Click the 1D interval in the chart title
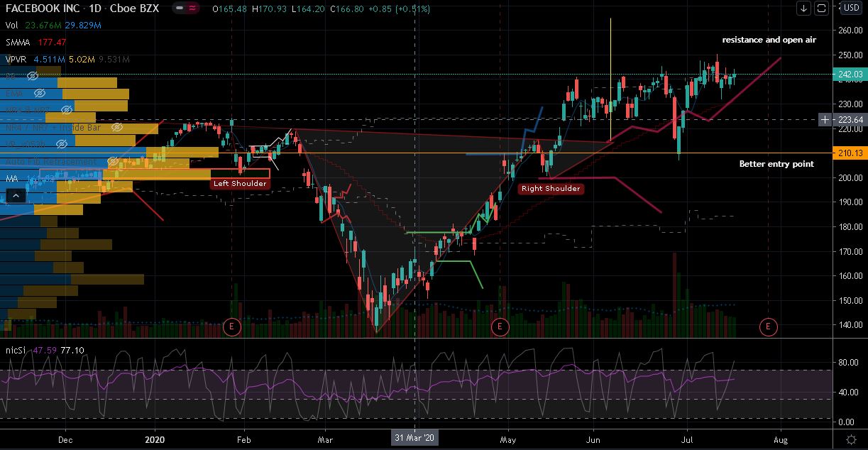Viewport: 868px width, 450px height. [x=94, y=8]
